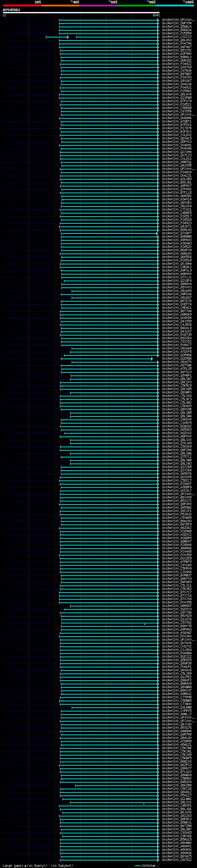
Task: Select hit label UniRef100_C6KGV4
Action: pos(176,419)
